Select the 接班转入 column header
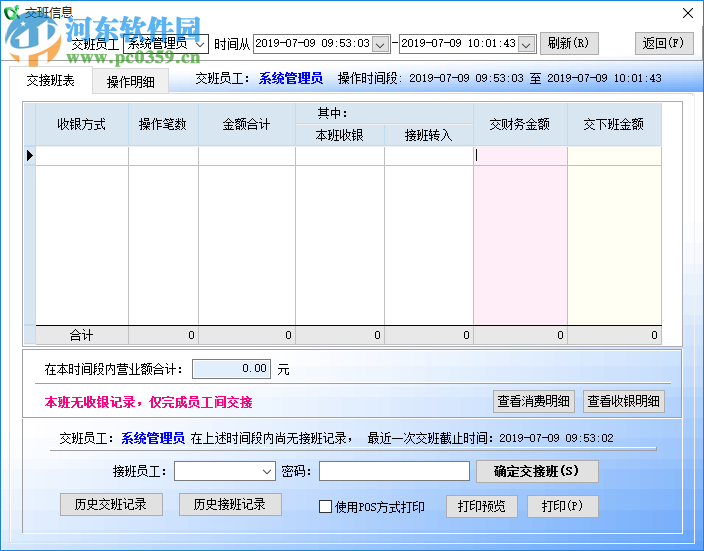Screen dimensions: 704x551 428,135
